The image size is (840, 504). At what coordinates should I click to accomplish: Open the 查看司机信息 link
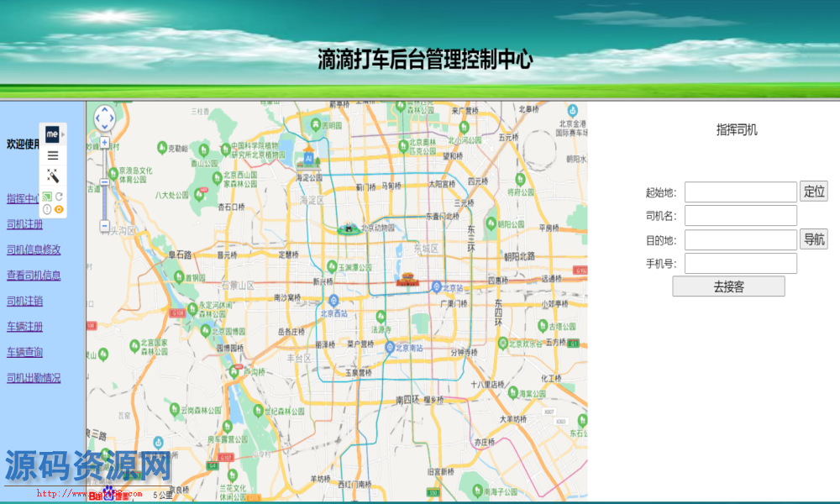pos(34,276)
